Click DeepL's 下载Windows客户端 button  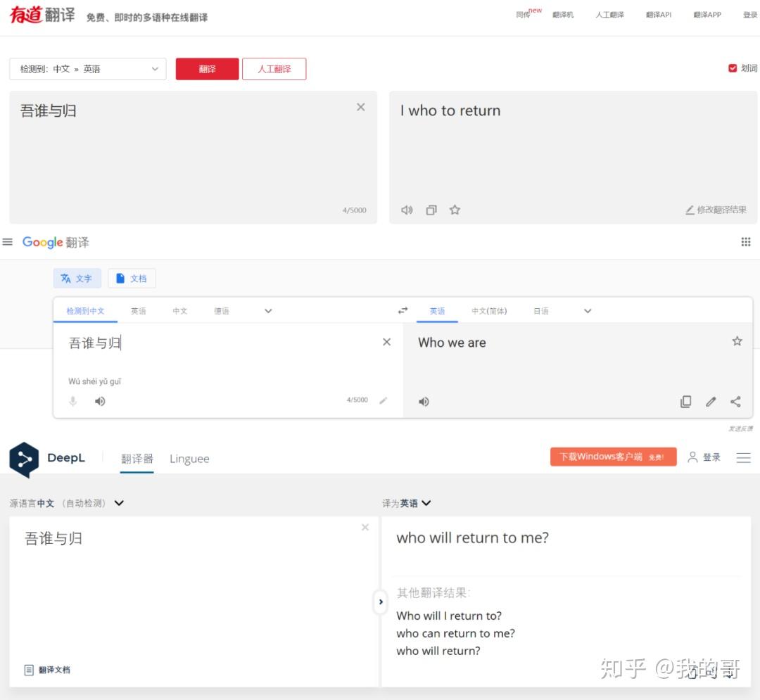[612, 456]
